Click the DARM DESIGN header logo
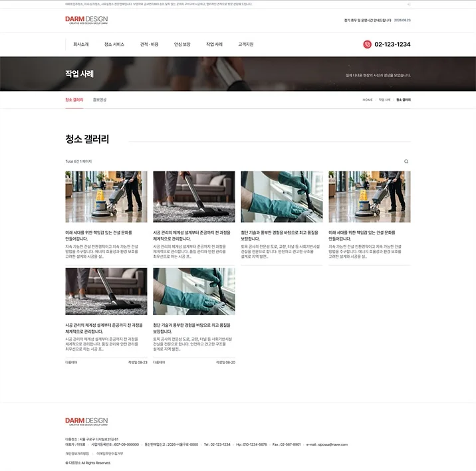Image resolution: width=476 pixels, height=471 pixels. 86,20
